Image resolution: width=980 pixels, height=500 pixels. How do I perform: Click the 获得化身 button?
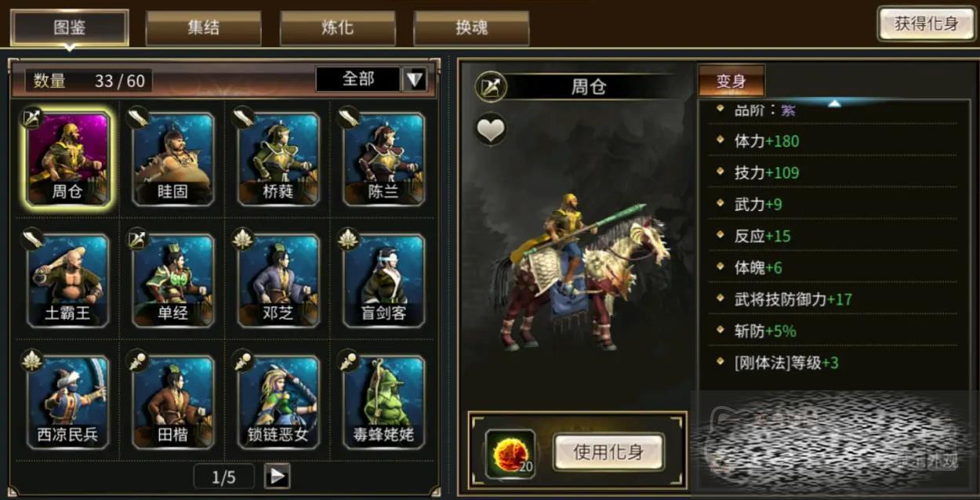926,24
